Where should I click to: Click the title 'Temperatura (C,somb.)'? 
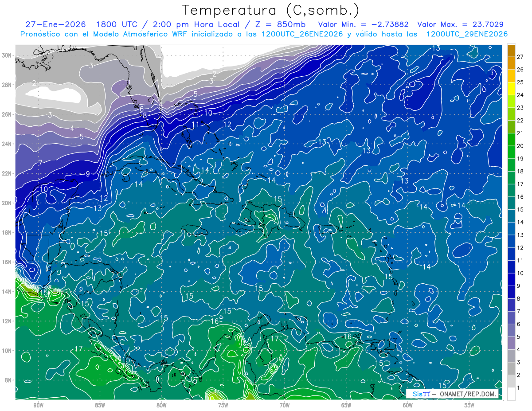(271, 10)
